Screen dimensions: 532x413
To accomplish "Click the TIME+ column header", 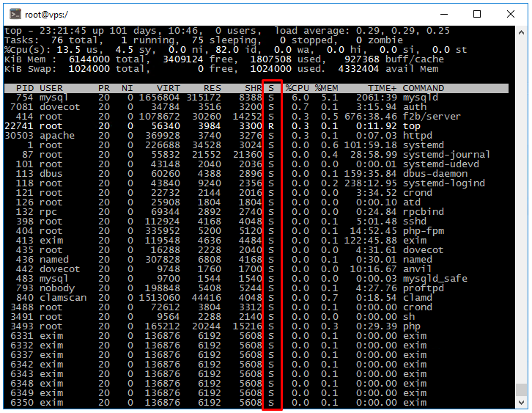I will tap(381, 88).
